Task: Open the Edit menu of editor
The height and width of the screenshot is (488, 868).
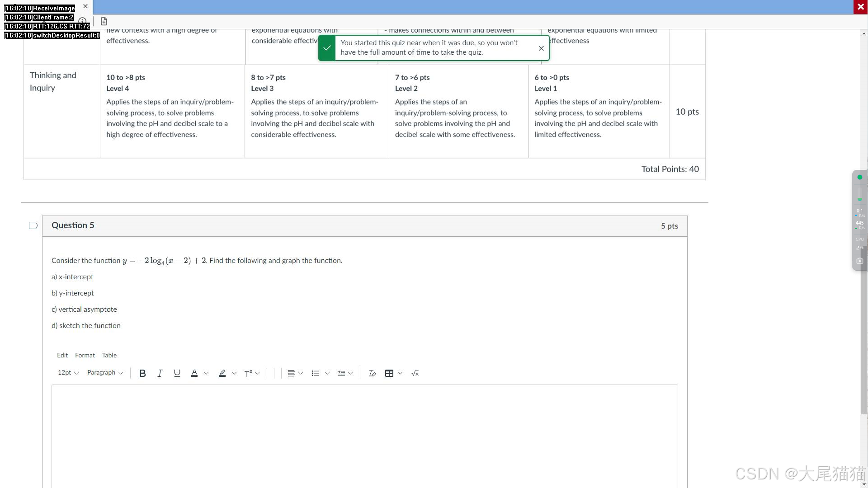Action: click(x=62, y=356)
